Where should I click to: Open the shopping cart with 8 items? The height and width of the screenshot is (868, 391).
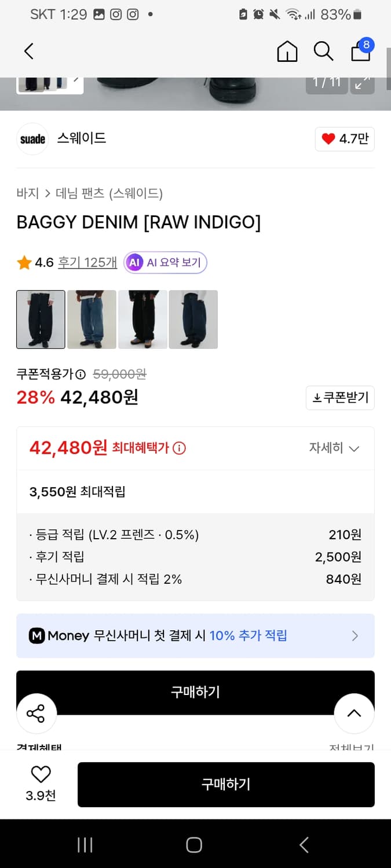[x=360, y=52]
